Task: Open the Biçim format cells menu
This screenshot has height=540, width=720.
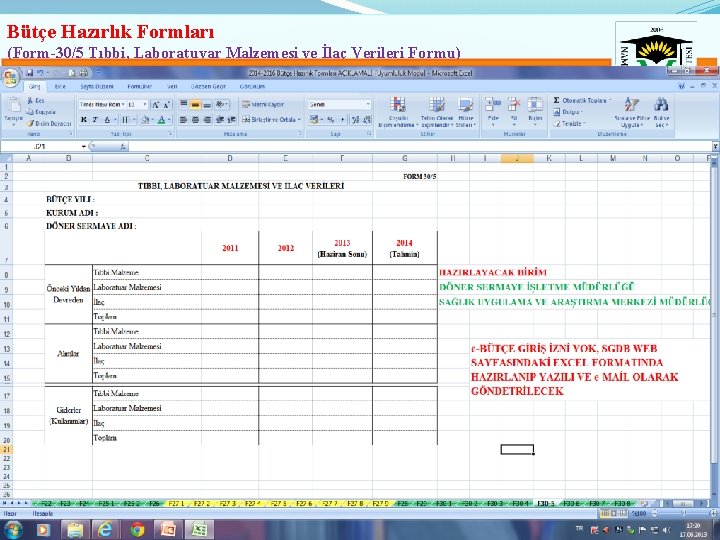Action: click(x=535, y=112)
